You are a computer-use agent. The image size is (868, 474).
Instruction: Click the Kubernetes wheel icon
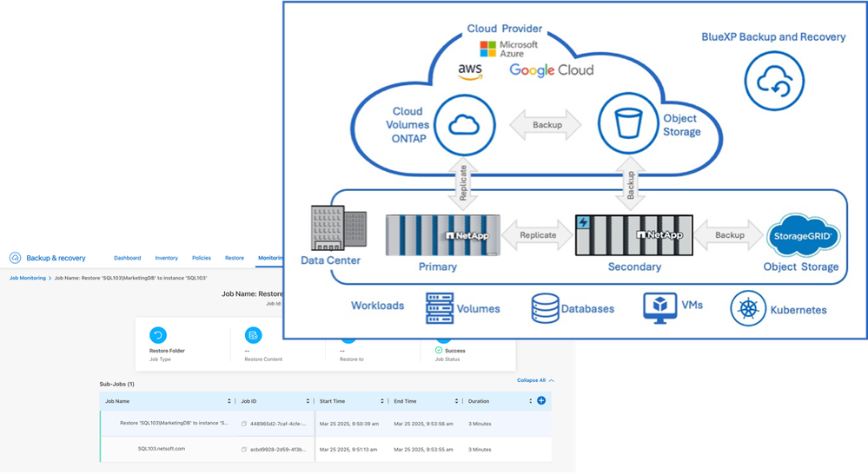(748, 309)
